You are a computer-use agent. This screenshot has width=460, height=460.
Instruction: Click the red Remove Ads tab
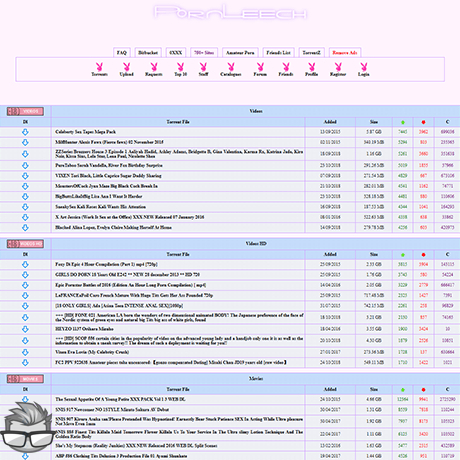coord(345,53)
